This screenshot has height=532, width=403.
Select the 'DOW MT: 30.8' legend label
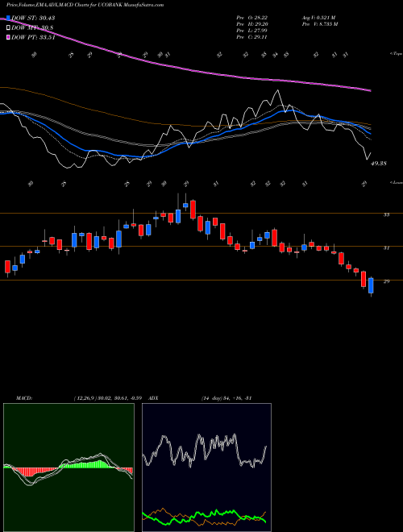[x=32, y=28]
